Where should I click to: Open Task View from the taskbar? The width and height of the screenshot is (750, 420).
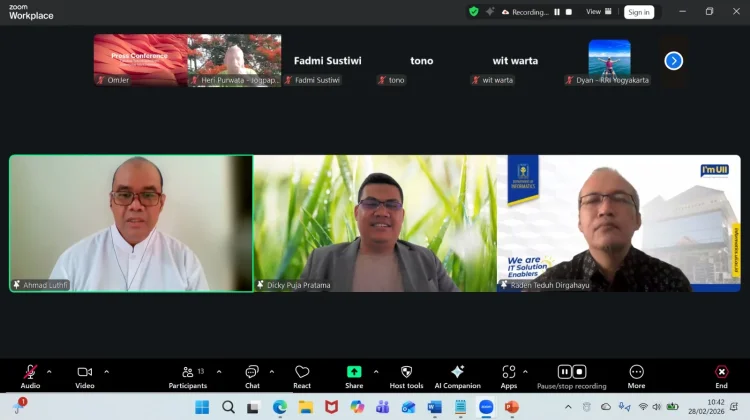[x=253, y=407]
